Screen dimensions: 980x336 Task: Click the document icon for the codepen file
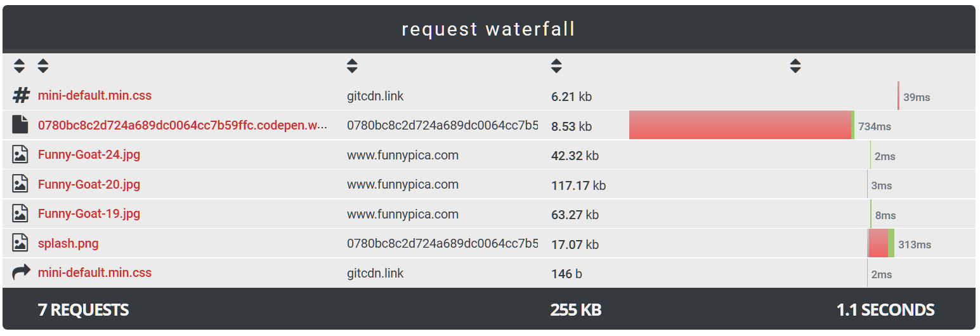coord(20,125)
